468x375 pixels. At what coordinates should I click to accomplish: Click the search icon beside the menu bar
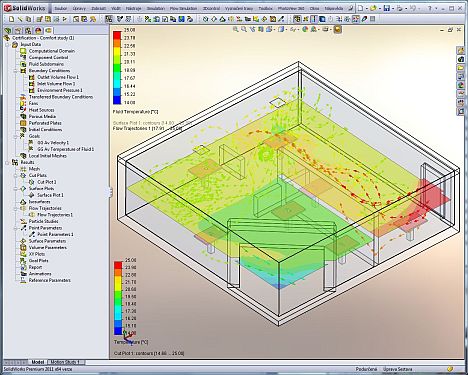351,8
